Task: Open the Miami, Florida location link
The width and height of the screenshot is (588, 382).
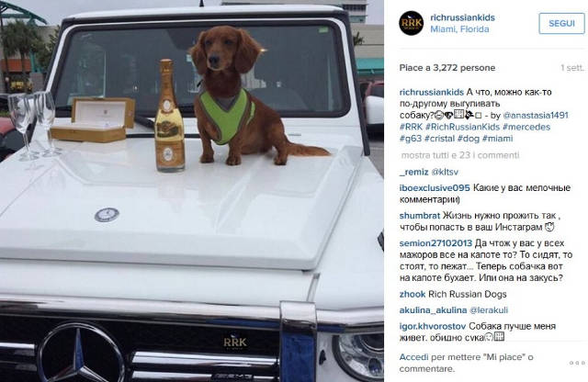Action: tap(459, 29)
